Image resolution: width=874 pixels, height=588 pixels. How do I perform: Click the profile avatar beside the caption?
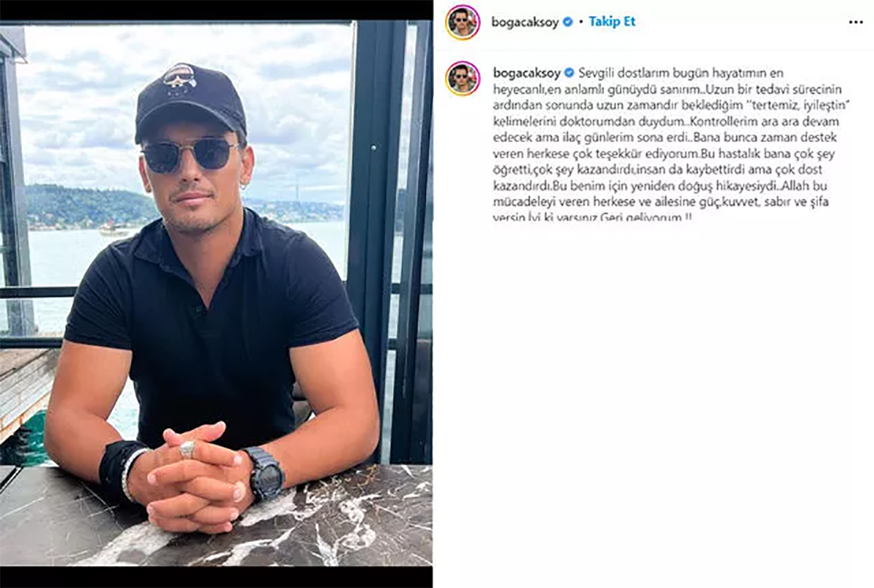[462, 79]
